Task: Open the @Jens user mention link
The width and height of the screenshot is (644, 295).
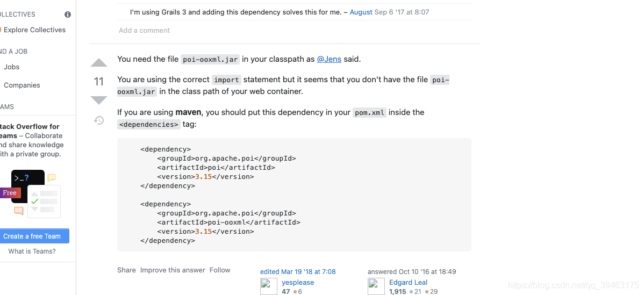Action: point(329,59)
